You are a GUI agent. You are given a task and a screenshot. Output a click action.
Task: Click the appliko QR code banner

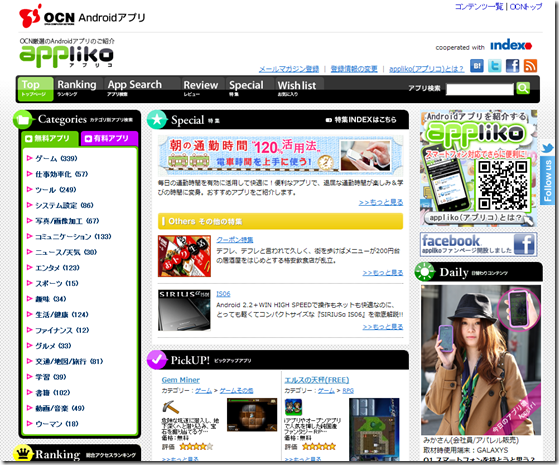(x=478, y=168)
